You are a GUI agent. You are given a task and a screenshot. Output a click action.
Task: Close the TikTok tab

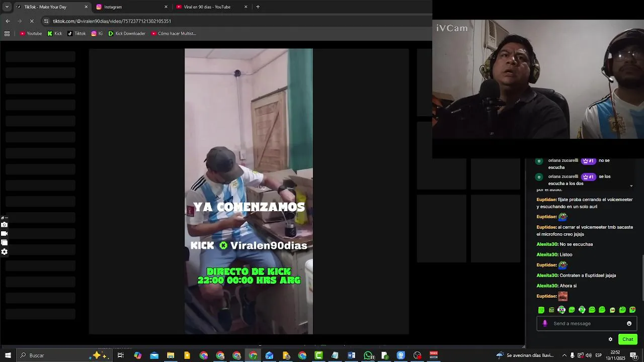86,7
